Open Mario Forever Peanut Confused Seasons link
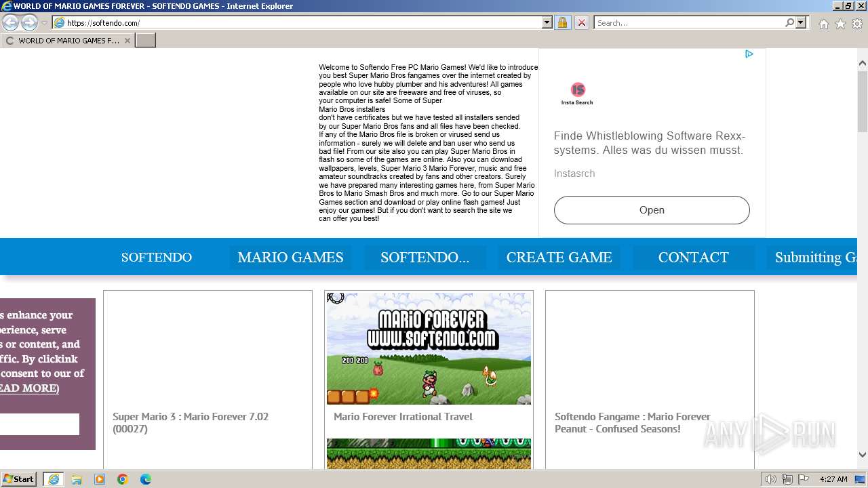This screenshot has width=868, height=488. click(632, 422)
